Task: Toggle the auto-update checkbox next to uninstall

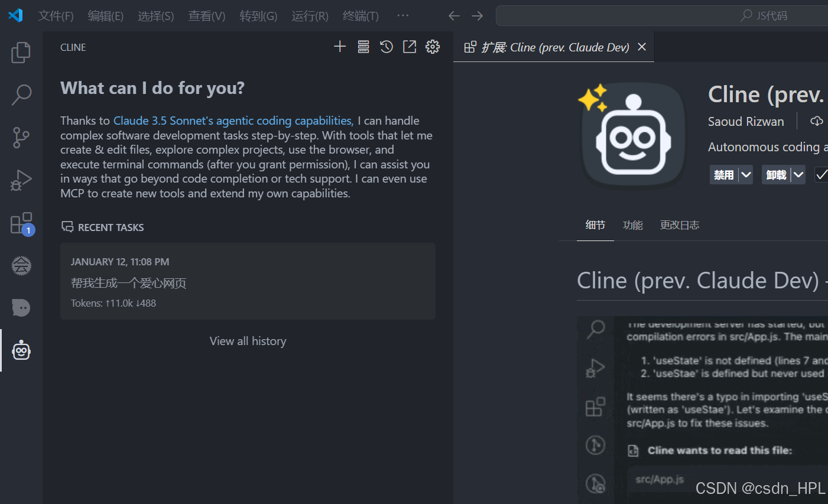Action: pos(821,175)
